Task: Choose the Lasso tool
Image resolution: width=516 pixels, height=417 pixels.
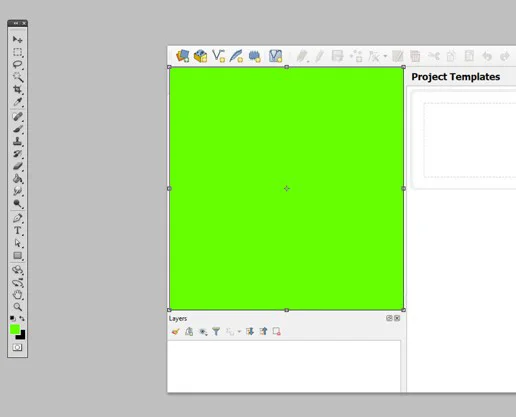Action: point(17,65)
